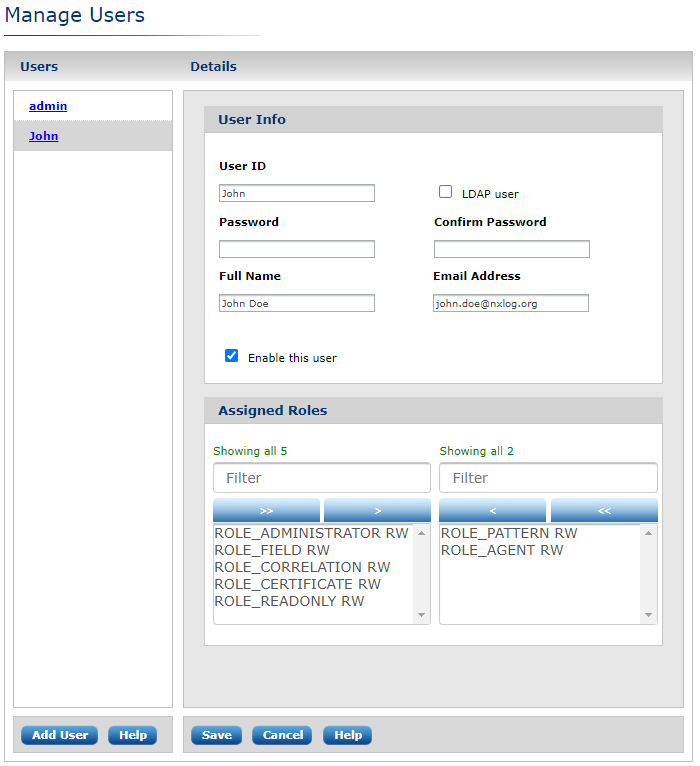Click the Confirm Password field

511,249
